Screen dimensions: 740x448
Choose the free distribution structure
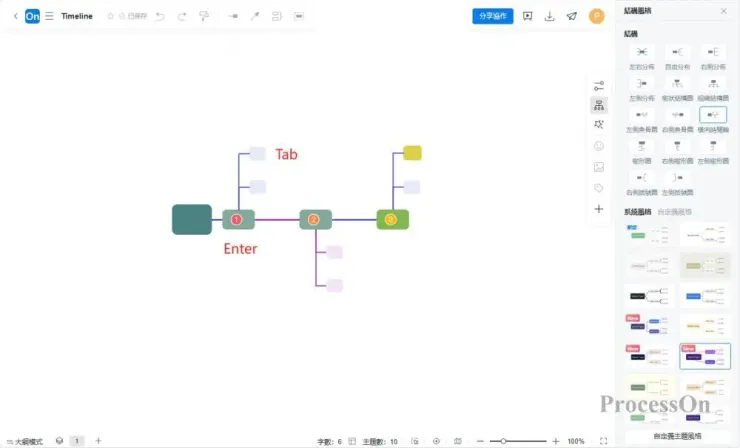(x=677, y=57)
